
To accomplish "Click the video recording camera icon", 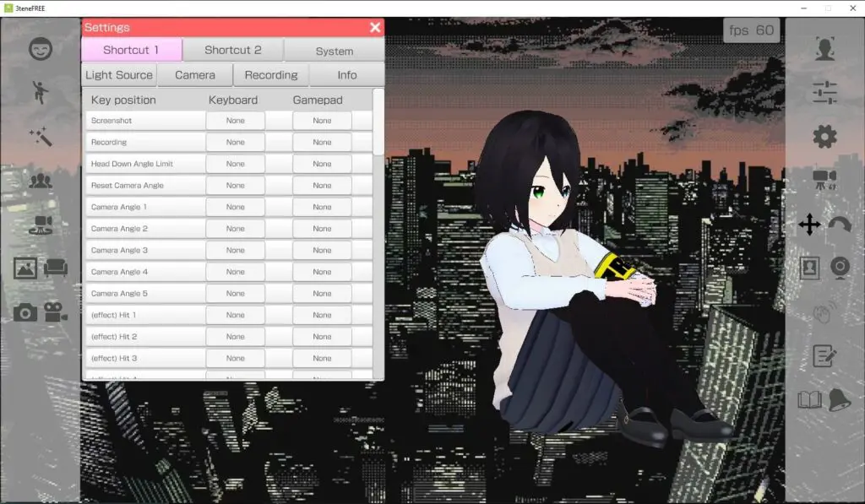I will point(55,312).
